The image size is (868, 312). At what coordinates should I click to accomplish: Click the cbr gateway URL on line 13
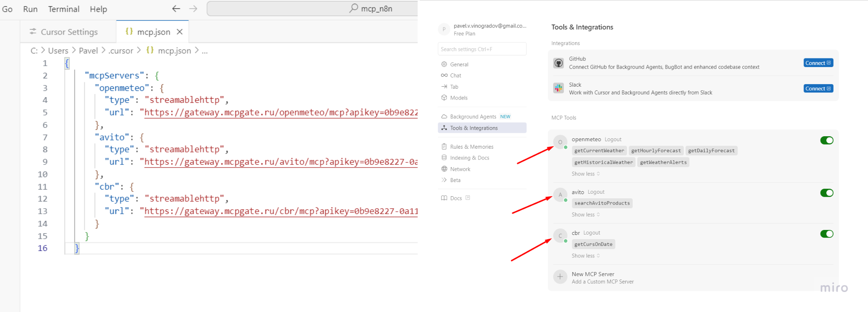pyautogui.click(x=281, y=211)
